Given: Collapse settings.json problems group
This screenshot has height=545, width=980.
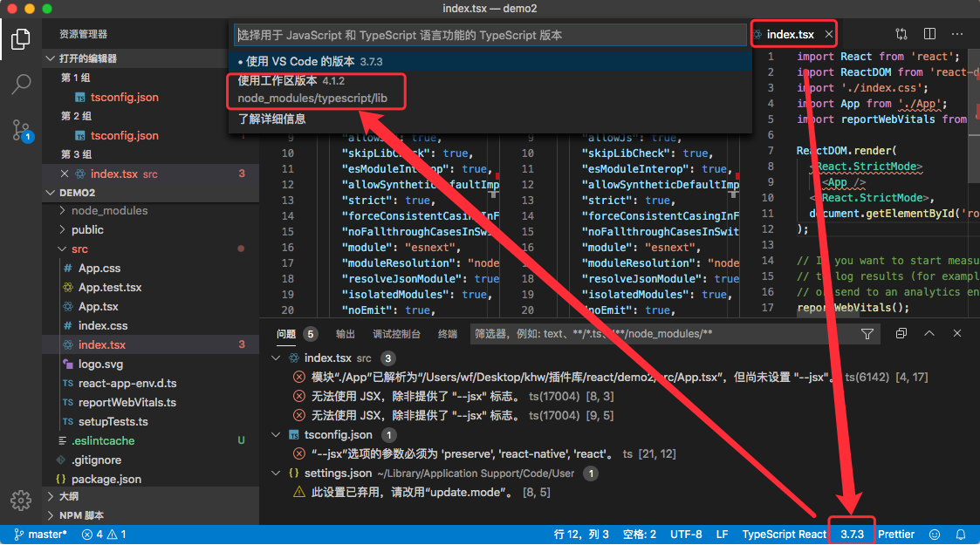Looking at the screenshot, I should (x=276, y=473).
